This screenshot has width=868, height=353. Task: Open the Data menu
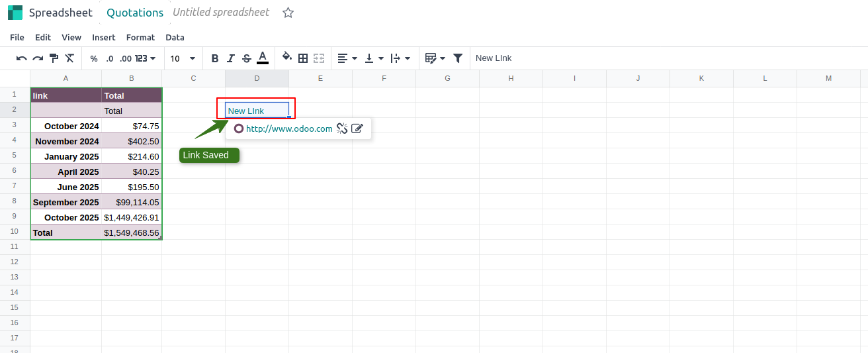pos(175,37)
